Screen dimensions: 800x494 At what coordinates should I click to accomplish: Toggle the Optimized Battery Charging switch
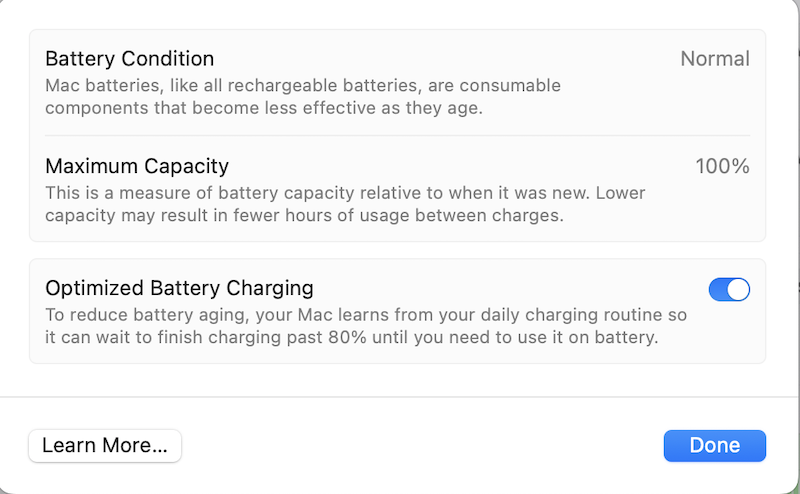pyautogui.click(x=729, y=290)
